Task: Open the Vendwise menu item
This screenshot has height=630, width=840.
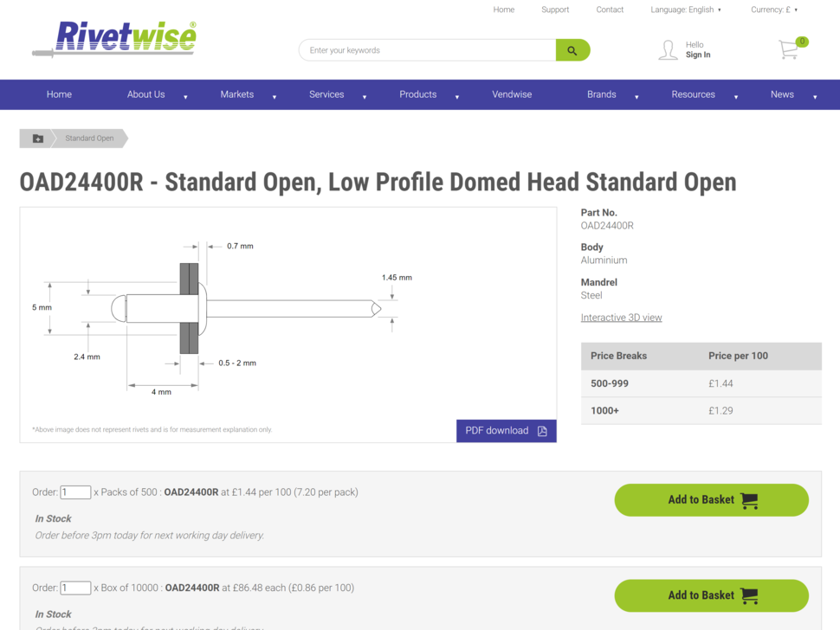Action: [512, 94]
